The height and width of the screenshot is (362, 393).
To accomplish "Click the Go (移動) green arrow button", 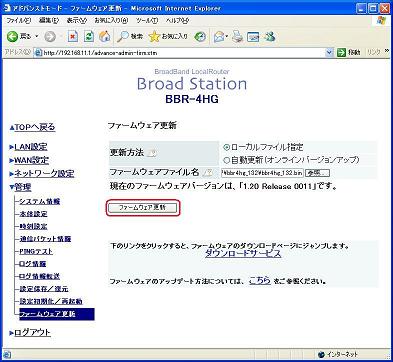I will [x=341, y=52].
